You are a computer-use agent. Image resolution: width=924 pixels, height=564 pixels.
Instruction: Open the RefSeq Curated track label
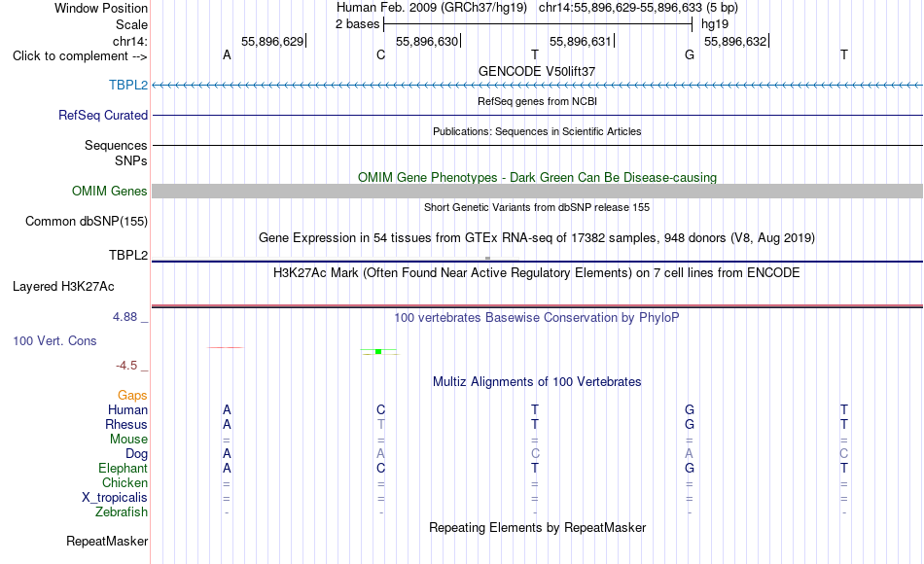102,115
